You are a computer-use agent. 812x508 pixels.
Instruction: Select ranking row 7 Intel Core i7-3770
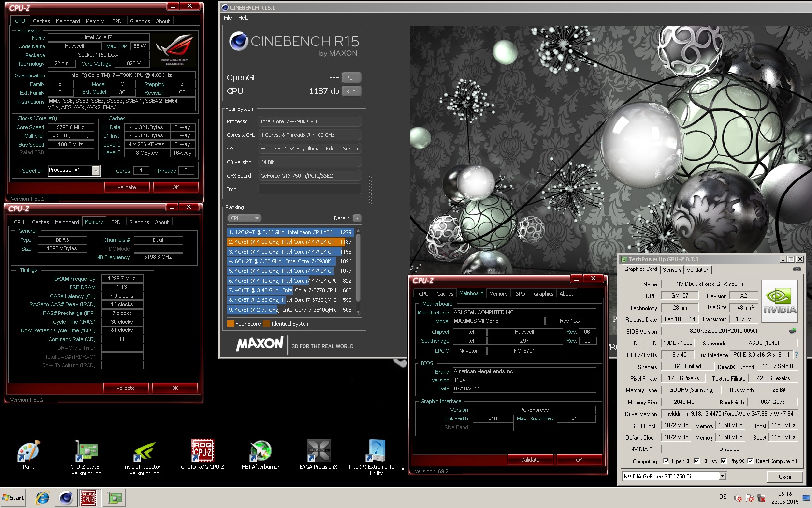click(x=290, y=290)
